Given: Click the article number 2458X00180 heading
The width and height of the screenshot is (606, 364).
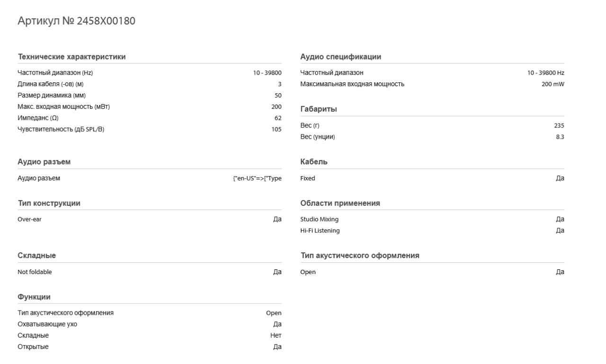Looking at the screenshot, I should pyautogui.click(x=76, y=21).
